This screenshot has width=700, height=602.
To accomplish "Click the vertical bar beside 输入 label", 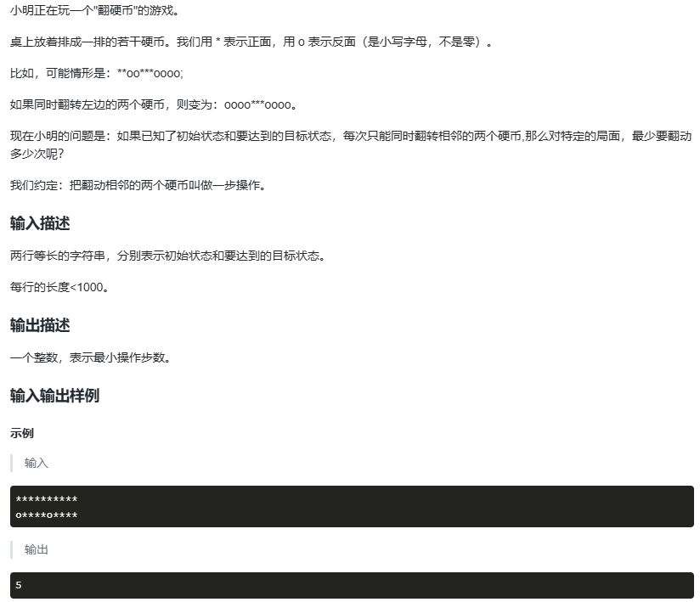I will 11,463.
